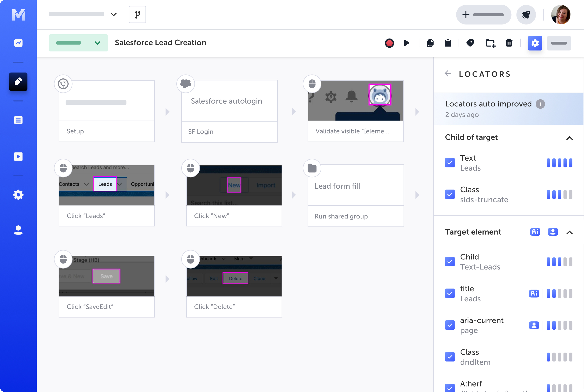Click info icon beside Locators auto improved
The image size is (584, 392).
point(540,104)
